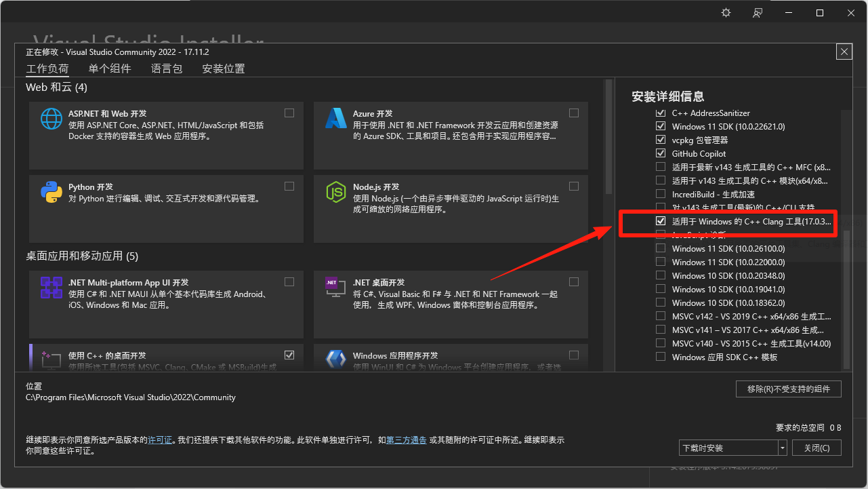This screenshot has width=868, height=489.
Task: Check the Windows App SDK C++ templates
Action: (x=661, y=357)
